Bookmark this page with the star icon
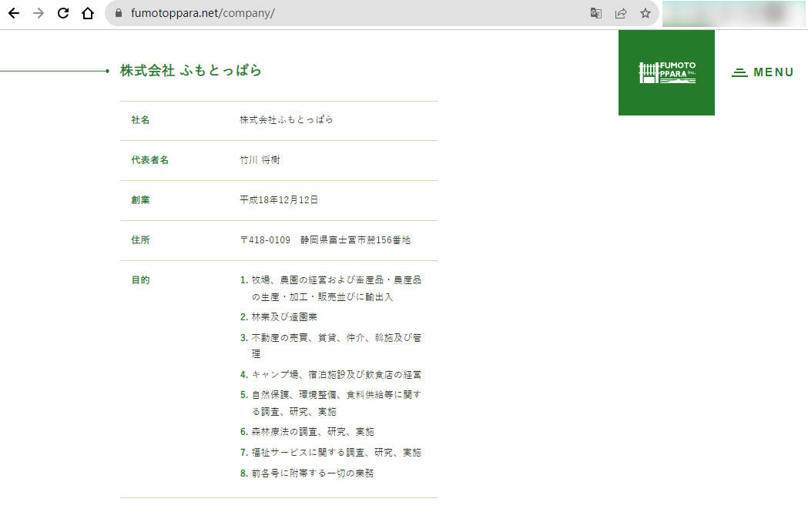 pos(645,13)
